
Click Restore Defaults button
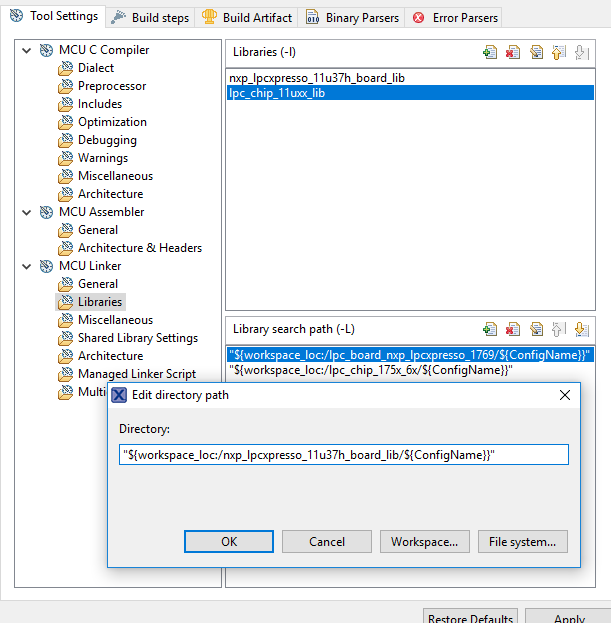tap(470, 616)
